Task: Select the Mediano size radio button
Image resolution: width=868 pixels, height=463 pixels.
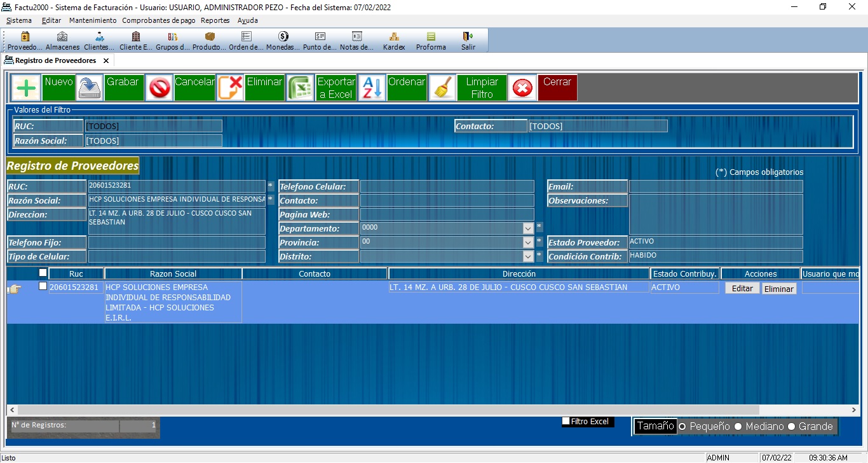Action: 738,427
